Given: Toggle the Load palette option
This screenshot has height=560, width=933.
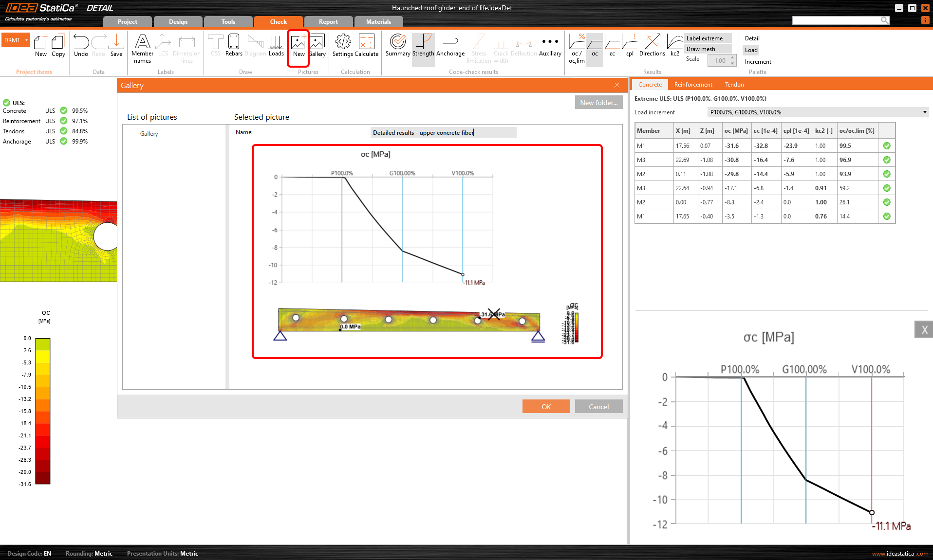Looking at the screenshot, I should point(751,50).
